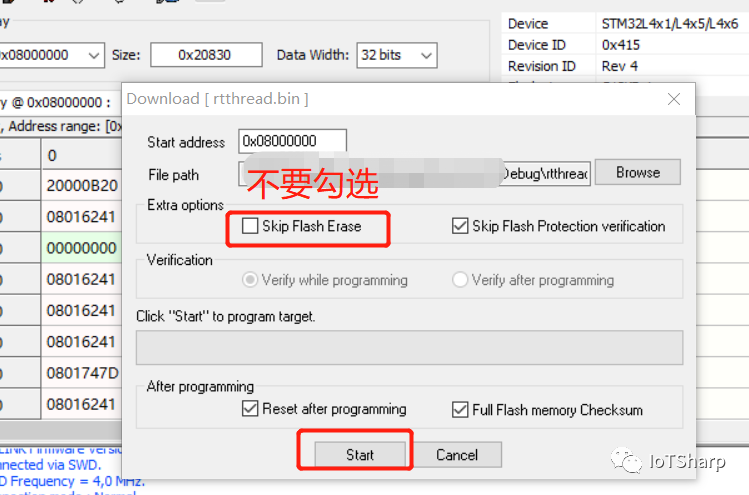Select Verify while programming radio button

(x=250, y=280)
